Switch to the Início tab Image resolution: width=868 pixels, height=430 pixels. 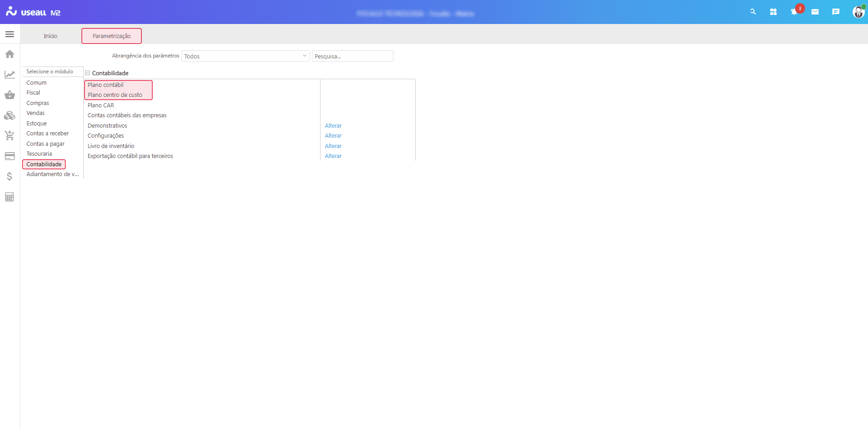(50, 36)
